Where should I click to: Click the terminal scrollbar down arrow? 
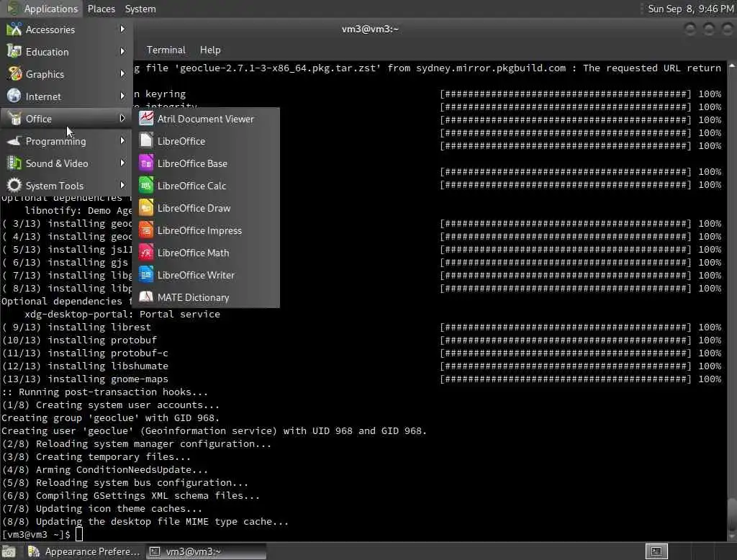click(732, 536)
